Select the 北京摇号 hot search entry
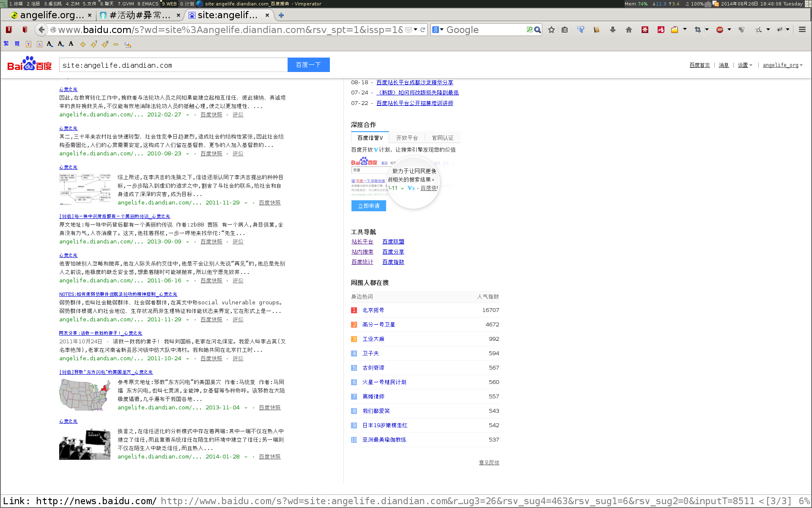This screenshot has width=812, height=508. pyautogui.click(x=373, y=310)
